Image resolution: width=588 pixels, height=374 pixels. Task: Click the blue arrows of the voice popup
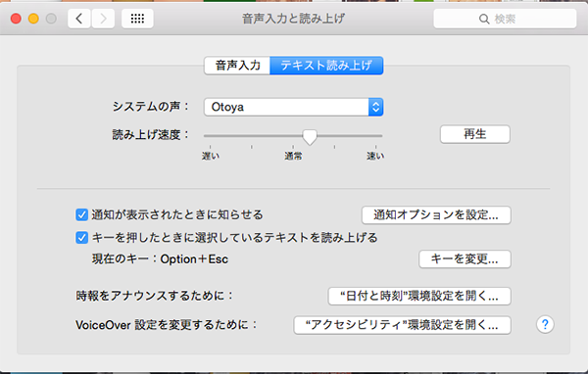[375, 107]
